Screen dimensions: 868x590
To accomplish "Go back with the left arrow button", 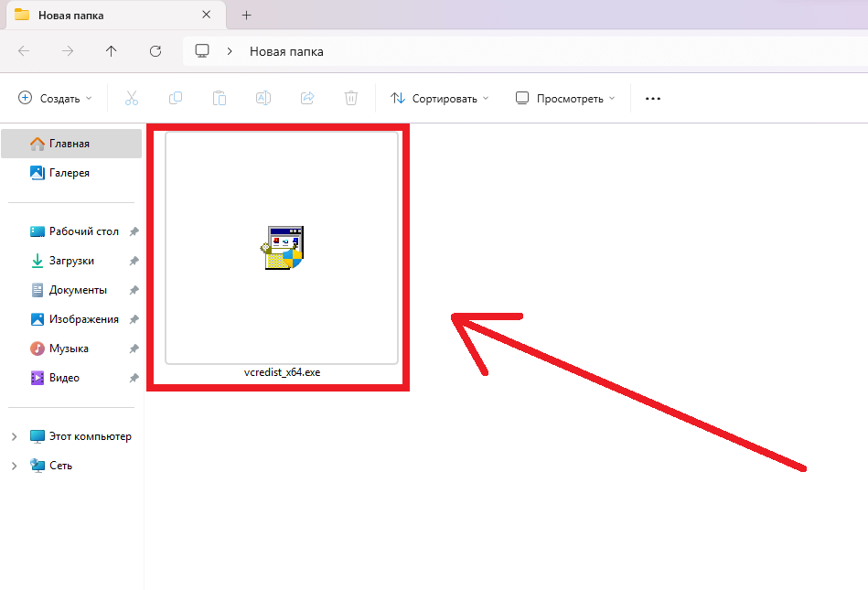I will (x=24, y=51).
